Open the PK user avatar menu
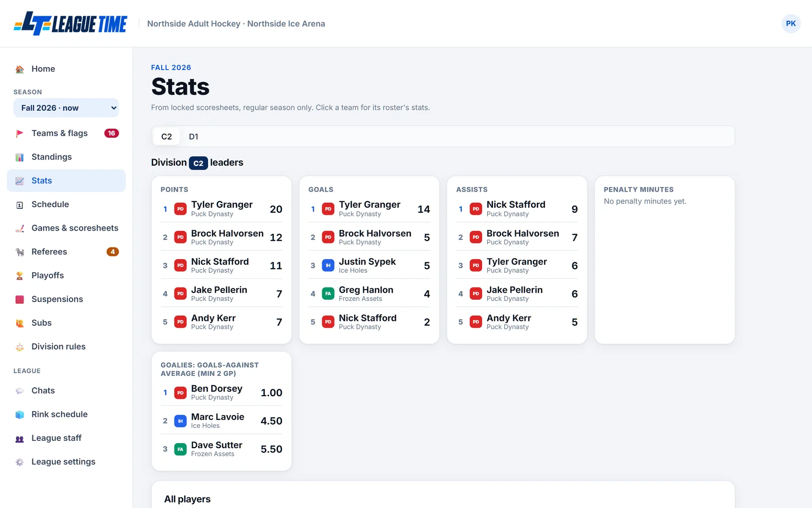The width and height of the screenshot is (812, 508). pos(791,23)
